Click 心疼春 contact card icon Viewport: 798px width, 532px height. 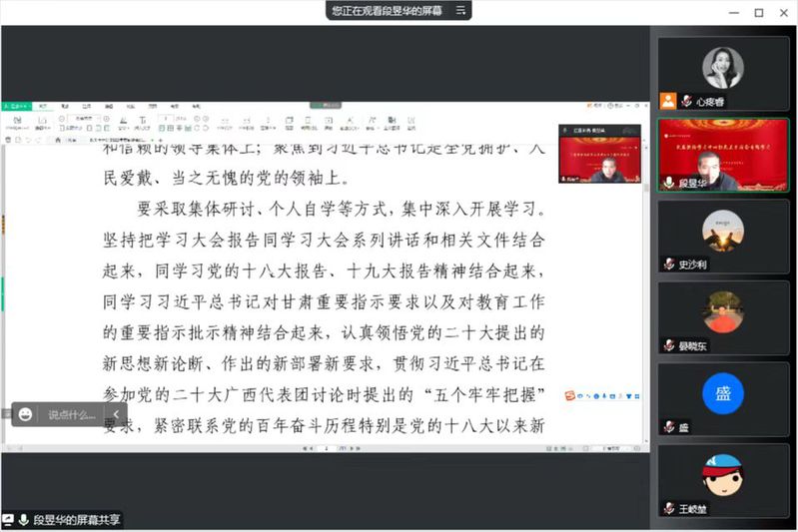(668, 101)
